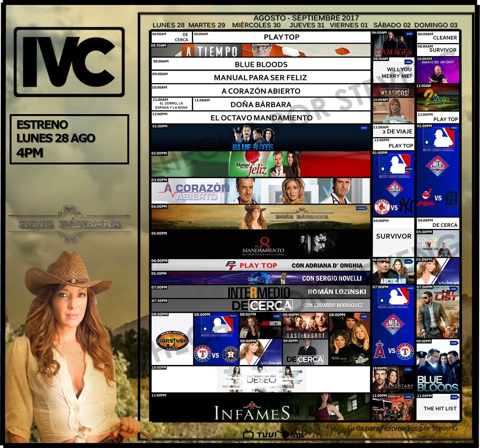This screenshot has height=448, width=480.
Task: Open the Arctic Air 06:00PM thumbnail
Action: pos(393,272)
